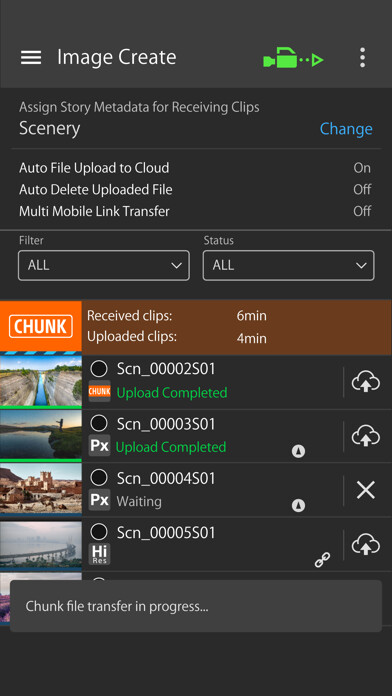Click the Waiting status under Scn_00004S01

139,502
